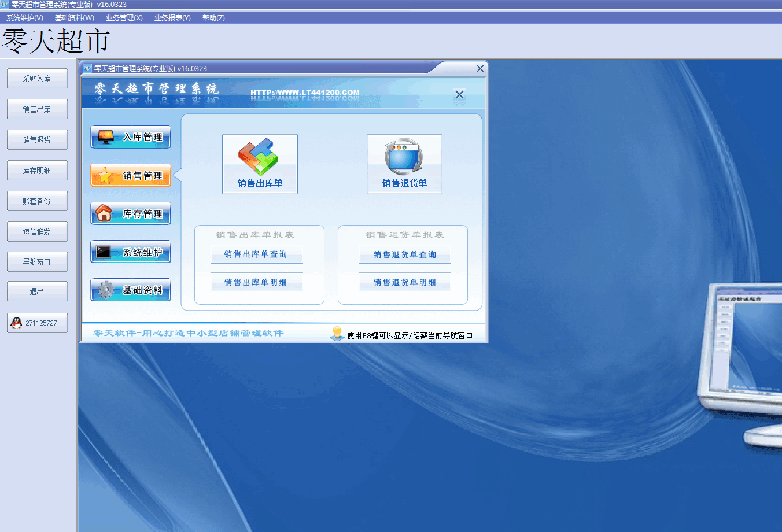Viewport: 782px width, 532px height.
Task: Visit the HTTP://WWW.LT441200.COM link
Action: [x=305, y=93]
